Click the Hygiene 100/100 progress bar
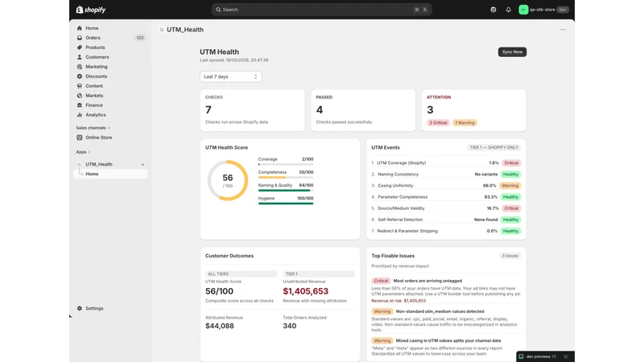Image resolution: width=644 pixels, height=362 pixels. point(286,204)
